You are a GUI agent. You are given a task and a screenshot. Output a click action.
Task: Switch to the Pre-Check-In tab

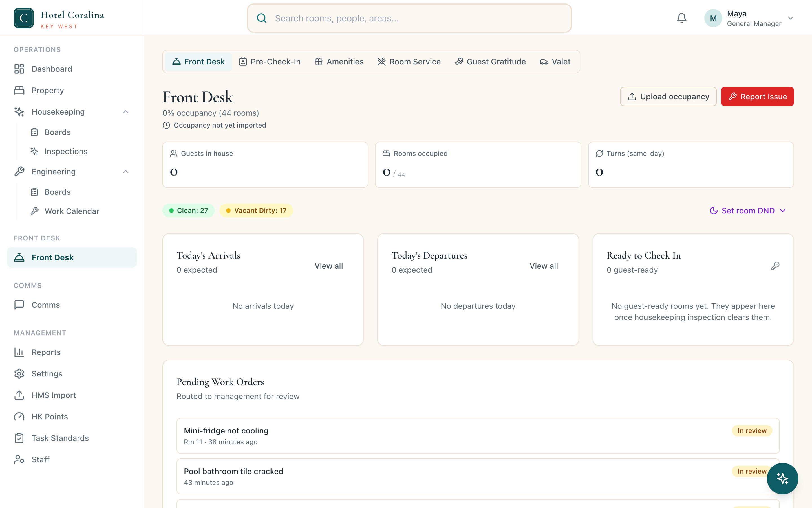(270, 62)
